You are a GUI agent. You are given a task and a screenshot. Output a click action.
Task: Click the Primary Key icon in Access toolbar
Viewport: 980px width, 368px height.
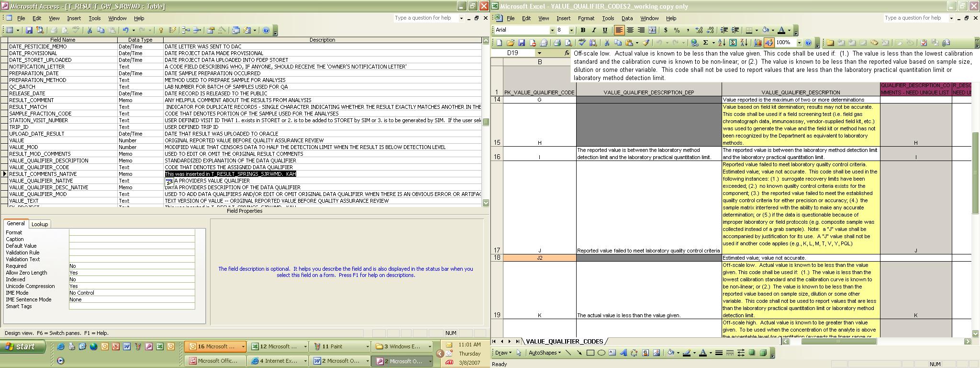[161, 30]
